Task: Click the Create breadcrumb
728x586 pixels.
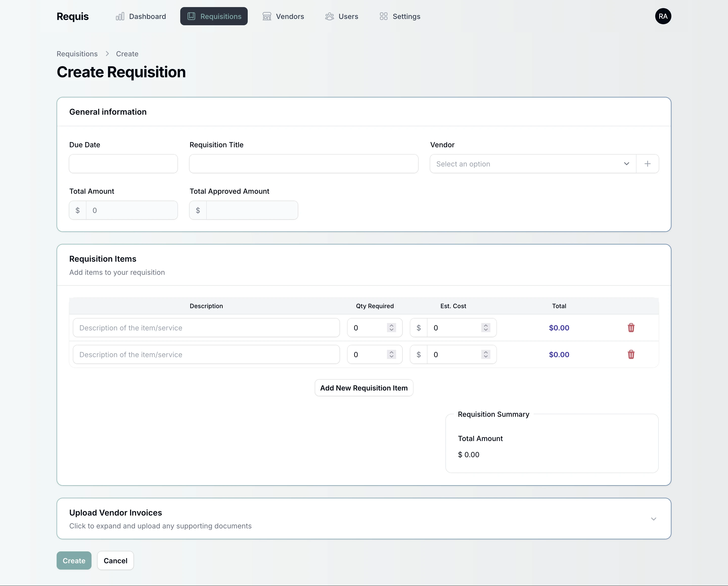Action: click(x=127, y=54)
